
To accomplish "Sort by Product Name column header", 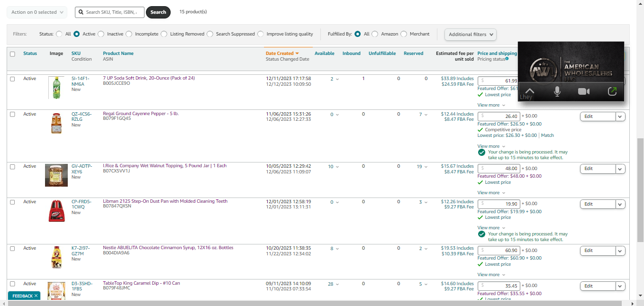I will coord(118,54).
